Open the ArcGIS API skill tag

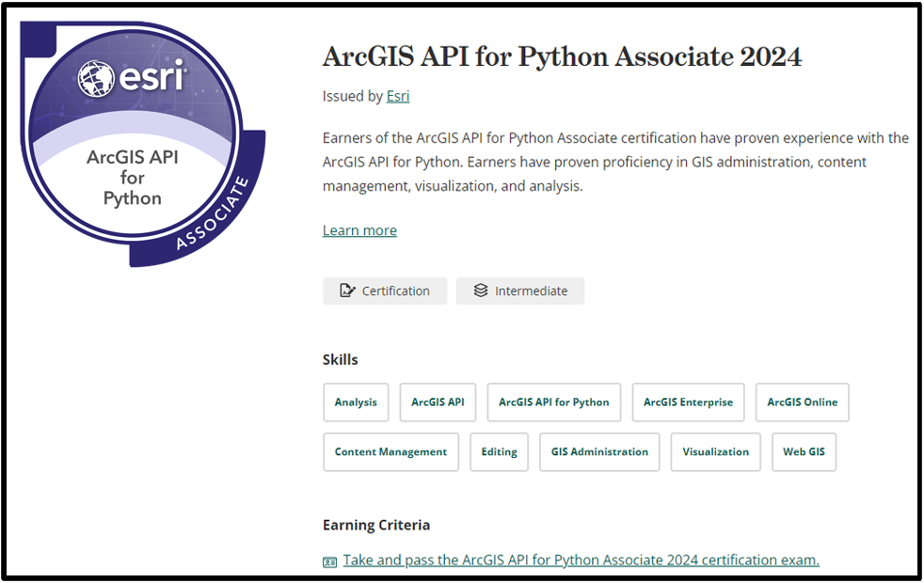[x=438, y=402]
